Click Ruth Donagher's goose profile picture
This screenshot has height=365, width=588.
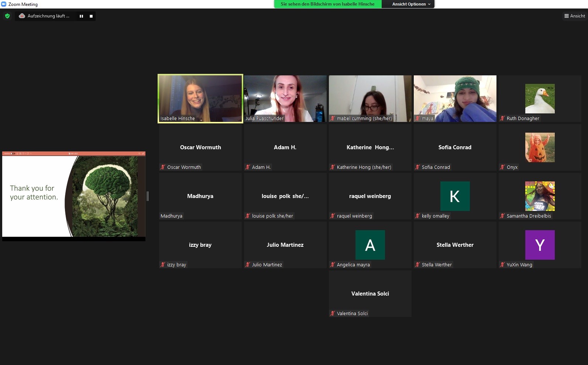pyautogui.click(x=540, y=98)
